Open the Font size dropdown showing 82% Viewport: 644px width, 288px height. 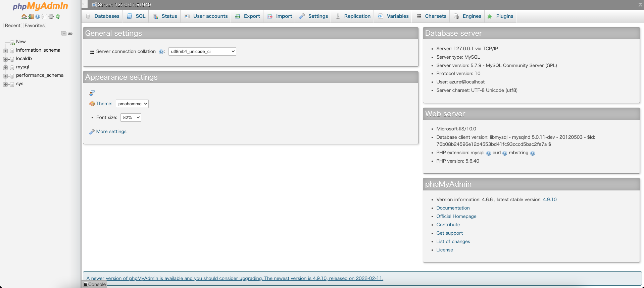click(131, 117)
